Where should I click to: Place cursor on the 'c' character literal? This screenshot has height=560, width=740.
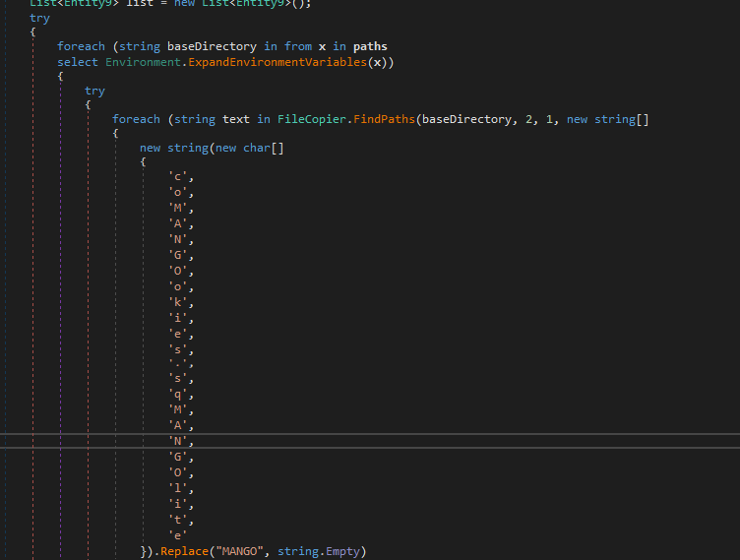178,176
